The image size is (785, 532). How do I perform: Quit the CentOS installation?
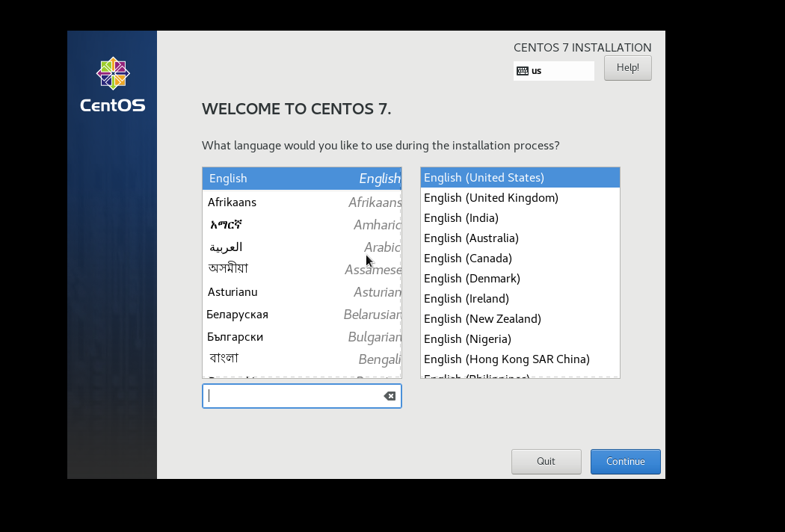547,462
